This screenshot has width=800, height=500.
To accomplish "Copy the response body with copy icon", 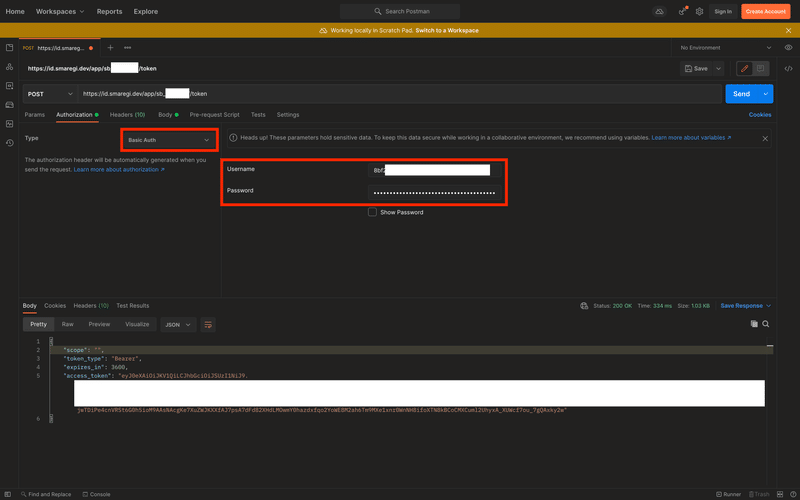I will 754,323.
